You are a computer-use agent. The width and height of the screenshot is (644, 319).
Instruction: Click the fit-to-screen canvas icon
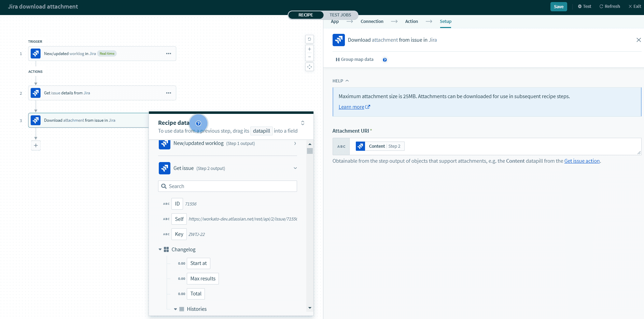(309, 67)
